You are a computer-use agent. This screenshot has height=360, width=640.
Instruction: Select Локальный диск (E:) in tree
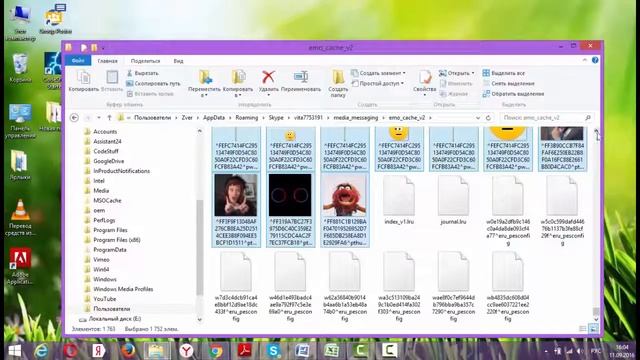(115, 318)
